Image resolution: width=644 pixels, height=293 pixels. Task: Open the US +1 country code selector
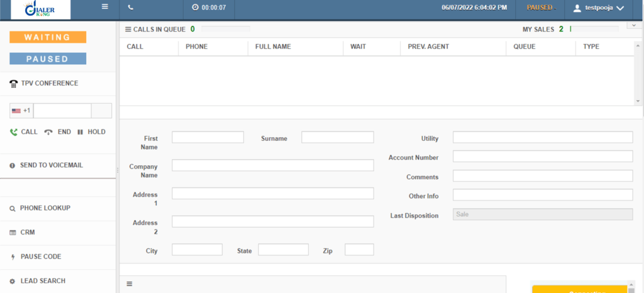[x=21, y=111]
